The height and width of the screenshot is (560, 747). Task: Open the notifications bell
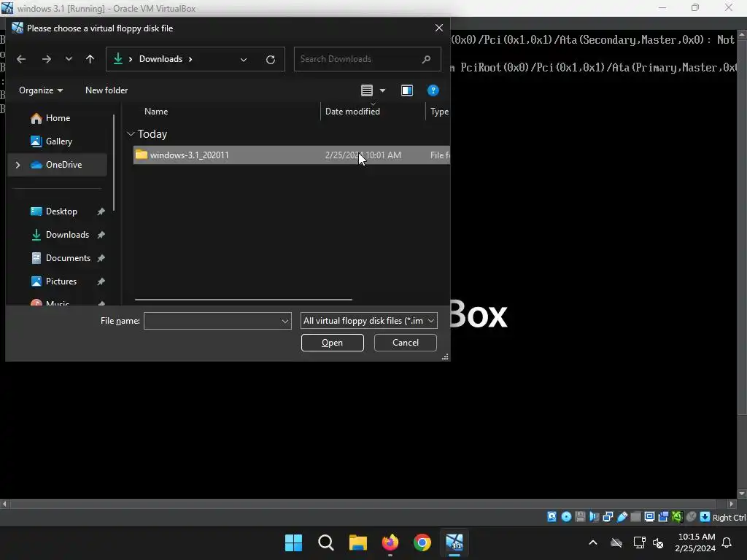(x=727, y=542)
